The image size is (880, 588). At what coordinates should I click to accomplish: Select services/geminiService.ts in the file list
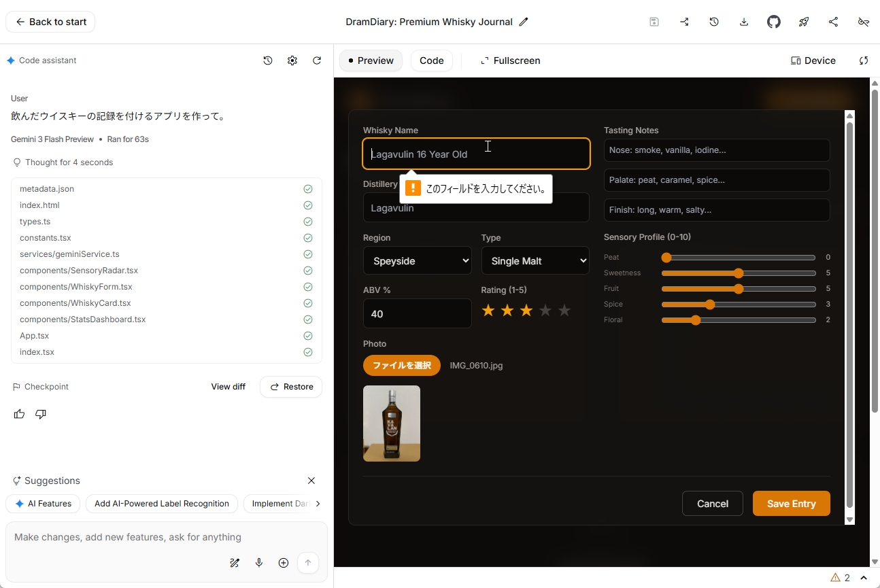pos(167,254)
